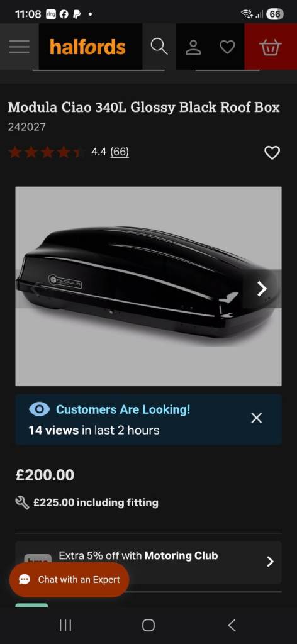Tap the Android home button
Screen dimensions: 297x644
click(148, 626)
